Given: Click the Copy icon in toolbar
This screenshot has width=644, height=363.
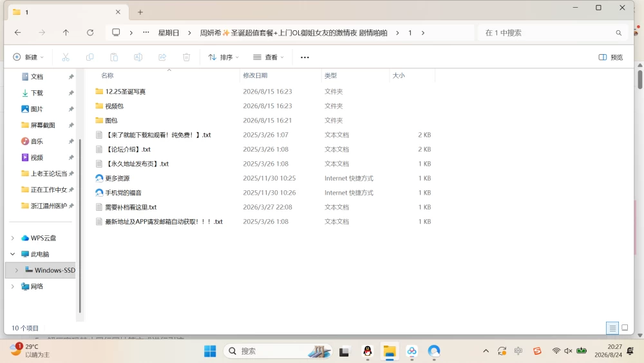Looking at the screenshot, I should click(90, 57).
